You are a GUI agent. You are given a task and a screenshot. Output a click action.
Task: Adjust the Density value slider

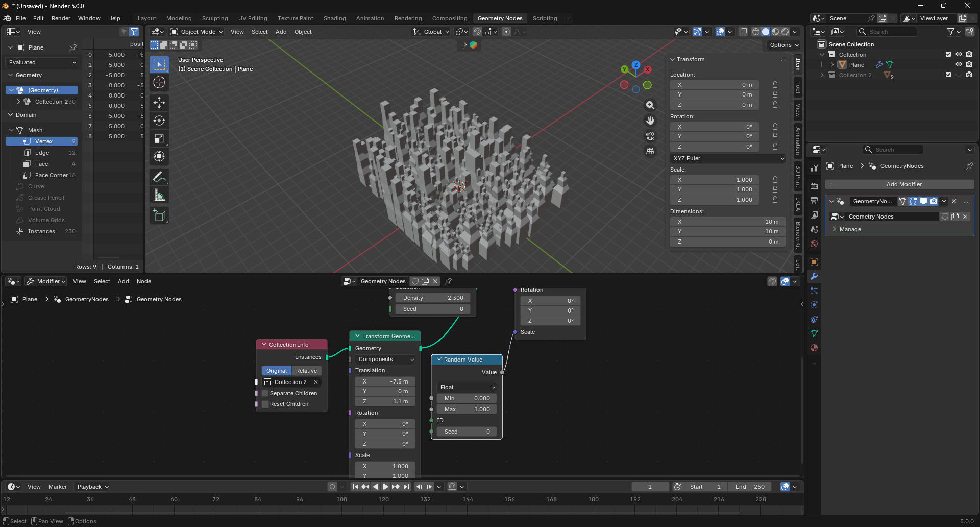pos(433,298)
